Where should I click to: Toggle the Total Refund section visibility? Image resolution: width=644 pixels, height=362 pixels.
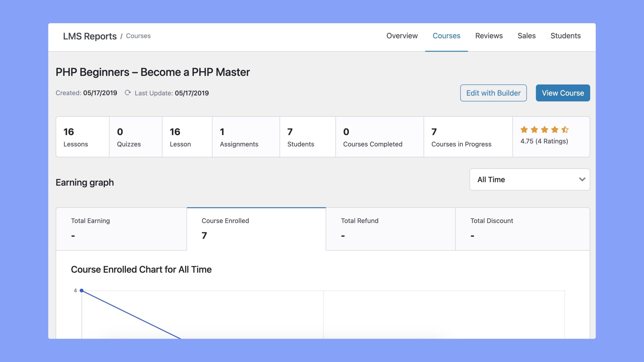[391, 228]
